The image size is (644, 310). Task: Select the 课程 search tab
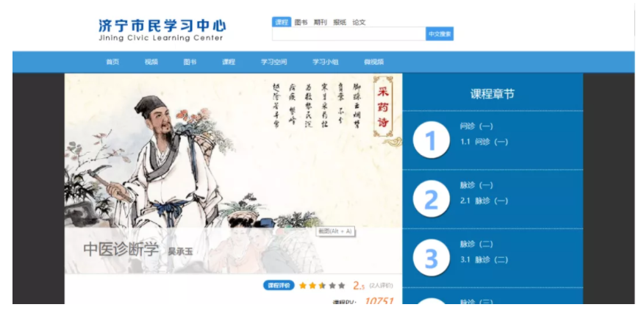tap(282, 22)
